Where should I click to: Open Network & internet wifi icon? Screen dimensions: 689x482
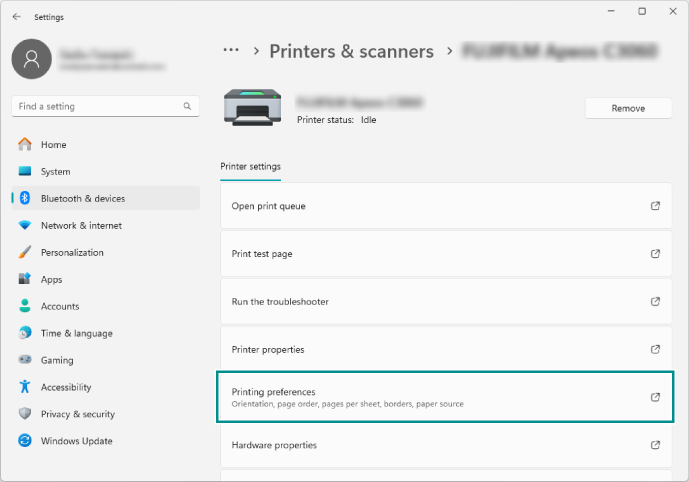pyautogui.click(x=25, y=226)
